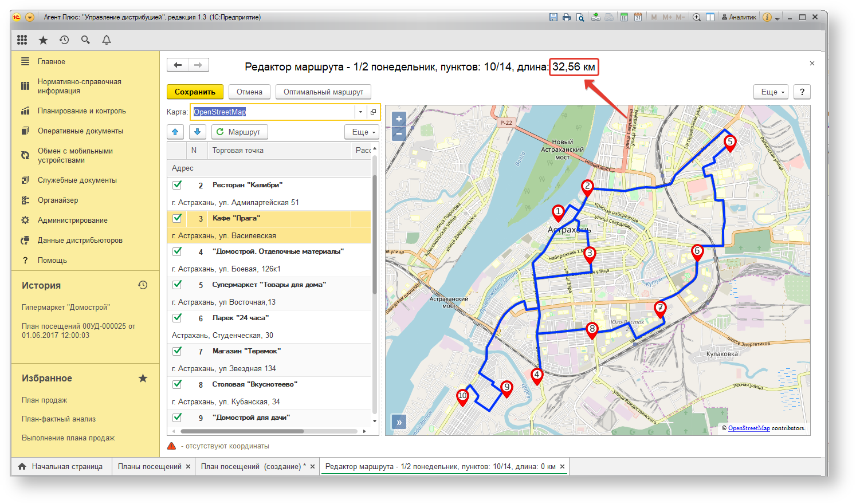Uncheck the "Домострой для дачи" checkbox
The image size is (856, 504).
coord(177,417)
